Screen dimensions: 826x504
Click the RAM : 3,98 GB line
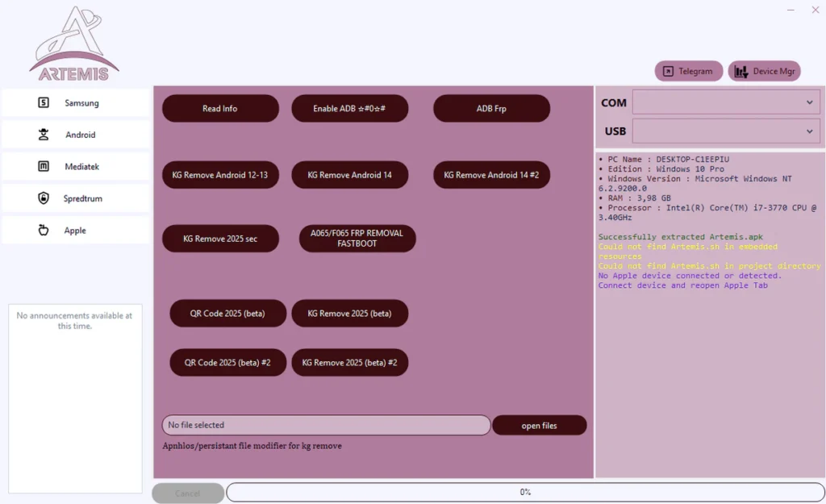point(635,198)
